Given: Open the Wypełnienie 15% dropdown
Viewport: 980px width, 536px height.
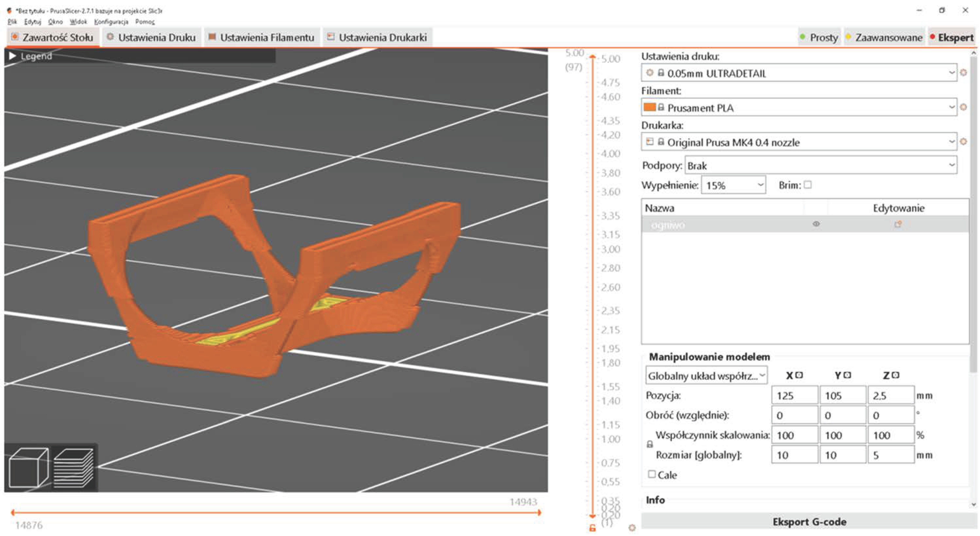Looking at the screenshot, I should pyautogui.click(x=734, y=185).
